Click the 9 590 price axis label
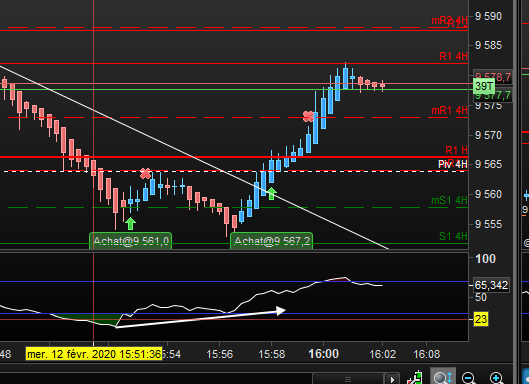Viewport: 529px width, 384px height. click(488, 16)
